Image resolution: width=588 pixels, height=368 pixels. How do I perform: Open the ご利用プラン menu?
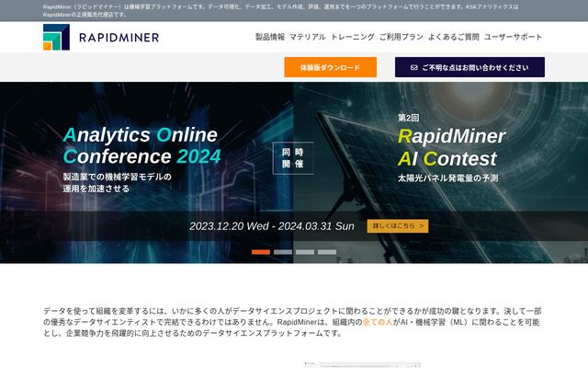pos(401,37)
